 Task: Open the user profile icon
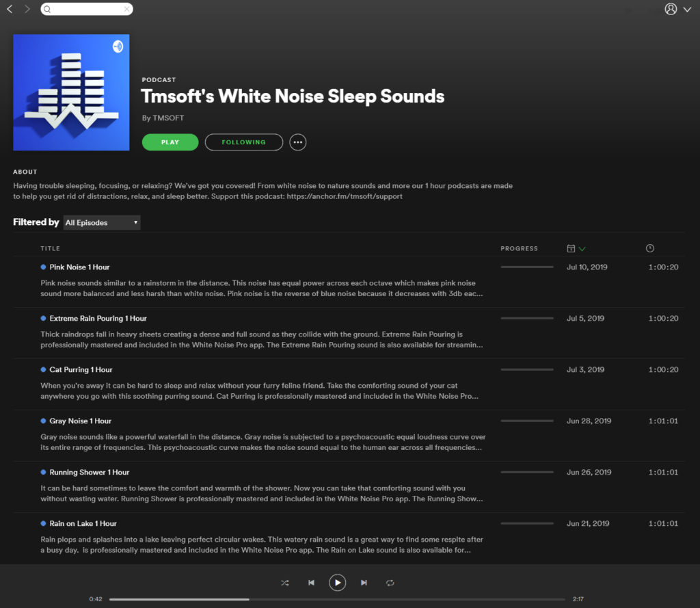671,9
